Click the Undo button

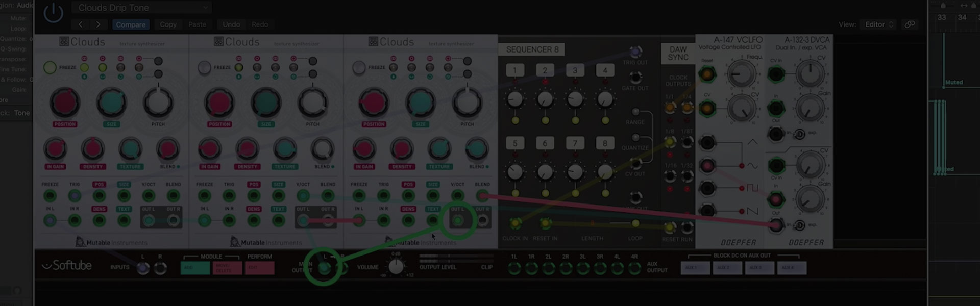[231, 24]
